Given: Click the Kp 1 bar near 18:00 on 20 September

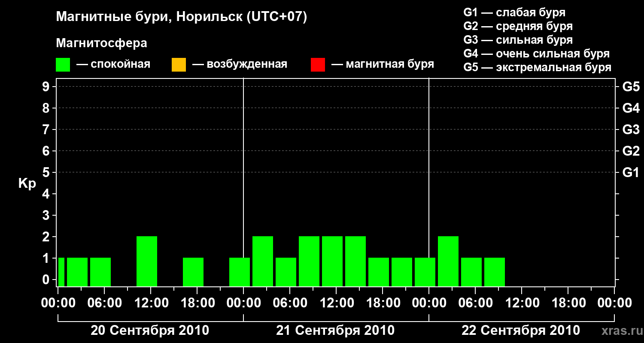Looking at the screenshot, I should pyautogui.click(x=193, y=272).
